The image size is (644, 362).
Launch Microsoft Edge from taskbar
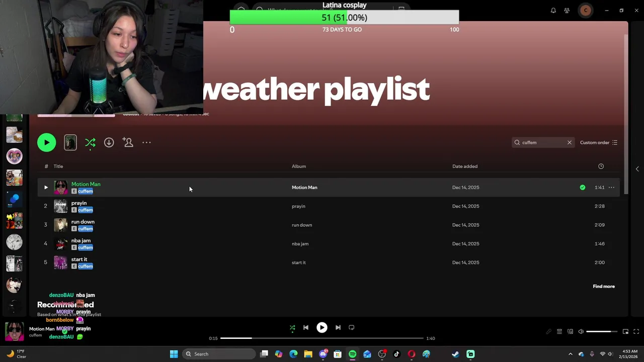tap(293, 354)
